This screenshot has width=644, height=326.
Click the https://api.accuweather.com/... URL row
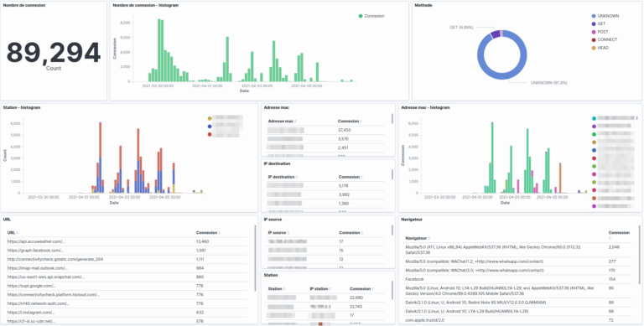click(x=127, y=242)
